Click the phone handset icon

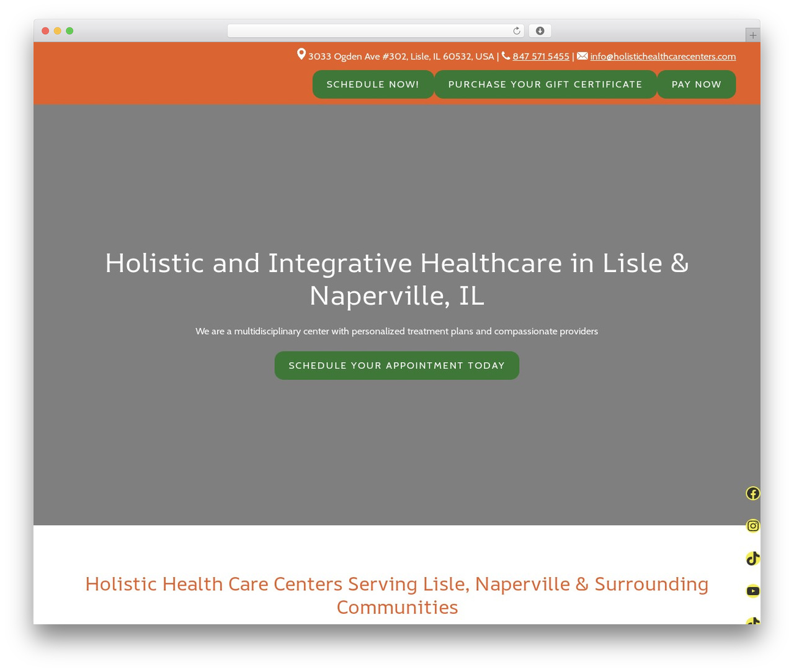(506, 56)
